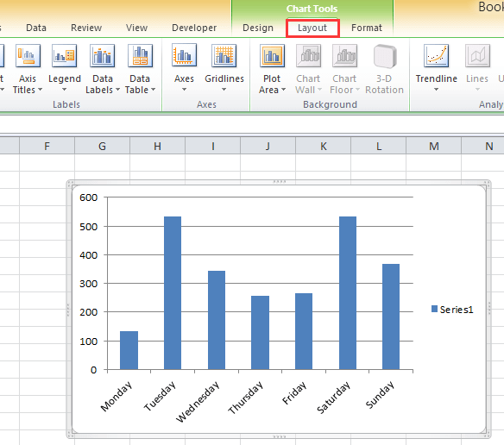This screenshot has height=445, width=504.
Task: Select the Plot Area icon
Action: coord(272,56)
